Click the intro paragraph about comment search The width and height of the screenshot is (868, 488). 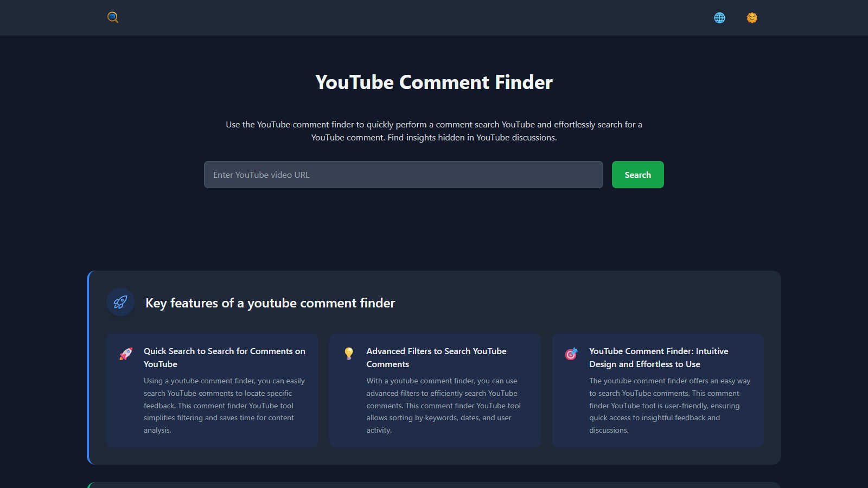click(434, 131)
